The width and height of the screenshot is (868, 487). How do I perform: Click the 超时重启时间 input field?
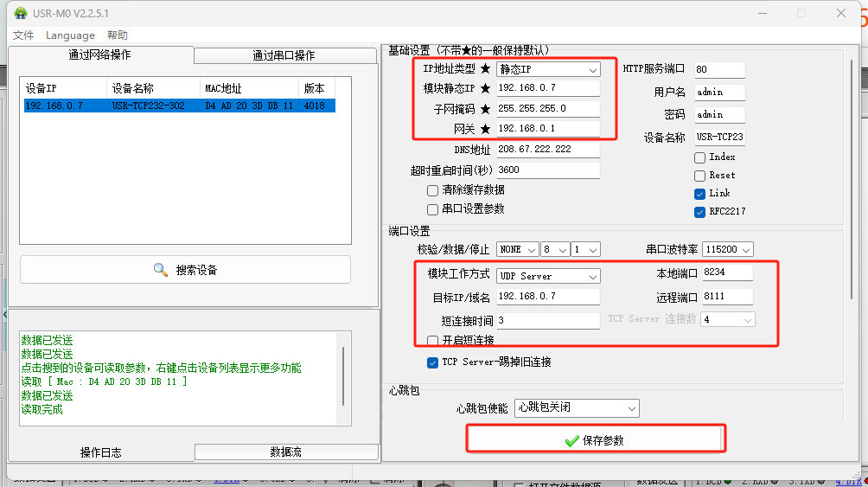[x=548, y=170]
